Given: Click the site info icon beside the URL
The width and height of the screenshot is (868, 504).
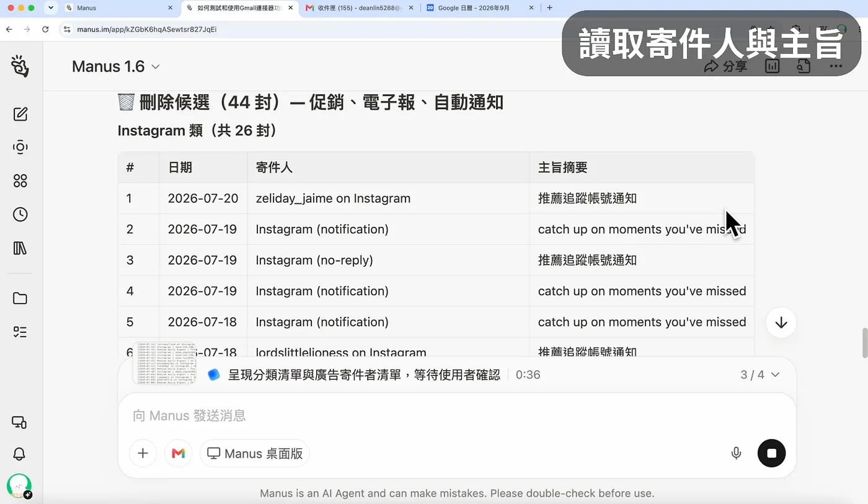Looking at the screenshot, I should pyautogui.click(x=68, y=29).
